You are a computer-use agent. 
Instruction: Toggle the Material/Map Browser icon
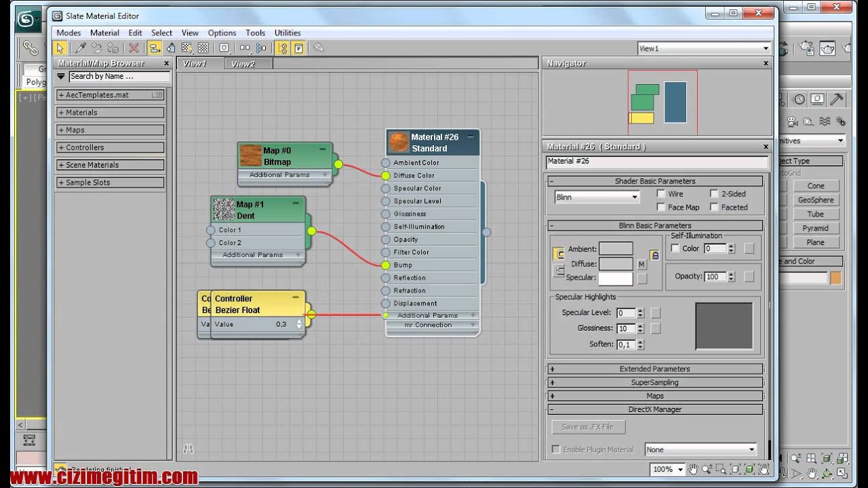(x=283, y=48)
